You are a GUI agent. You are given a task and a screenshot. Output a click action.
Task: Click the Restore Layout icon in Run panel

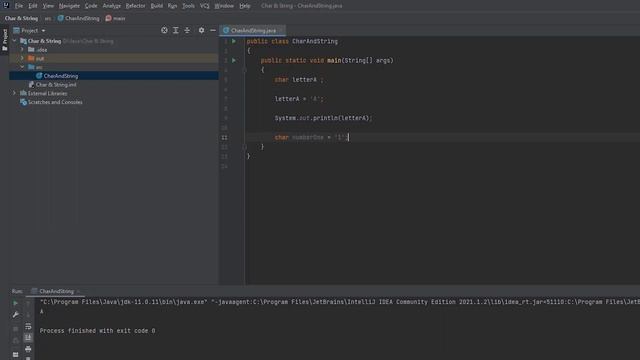(x=16, y=355)
